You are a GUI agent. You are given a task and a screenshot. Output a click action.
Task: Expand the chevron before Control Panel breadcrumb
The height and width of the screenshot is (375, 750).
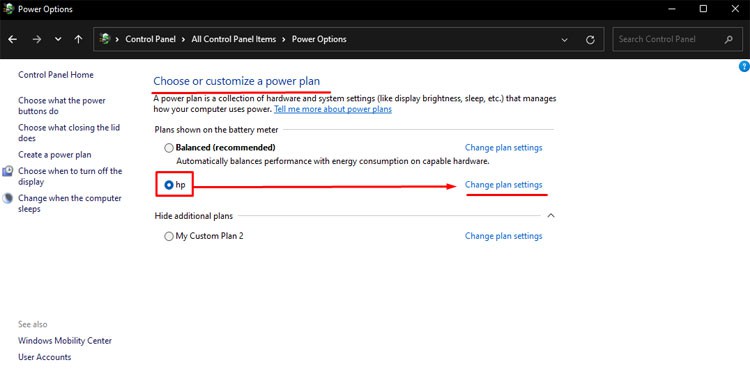point(117,39)
